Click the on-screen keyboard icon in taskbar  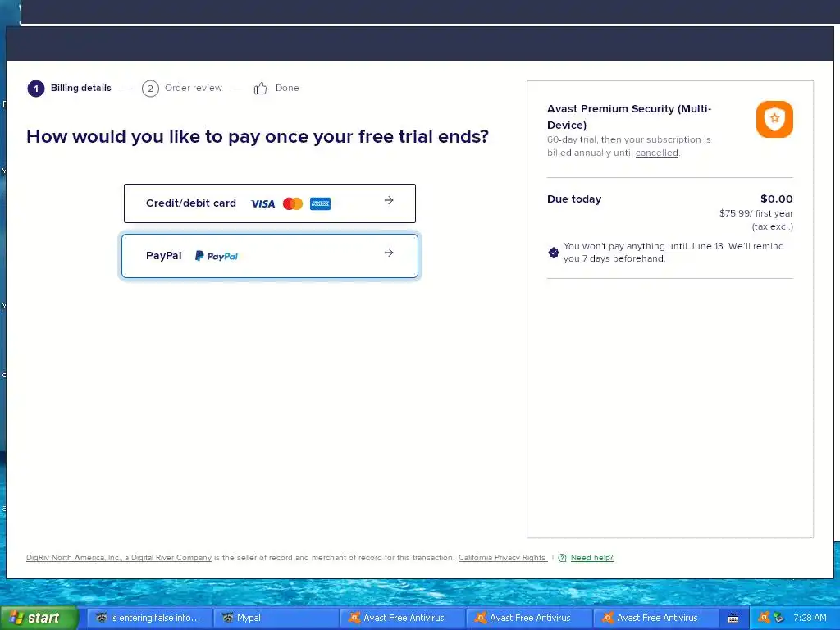tap(733, 619)
